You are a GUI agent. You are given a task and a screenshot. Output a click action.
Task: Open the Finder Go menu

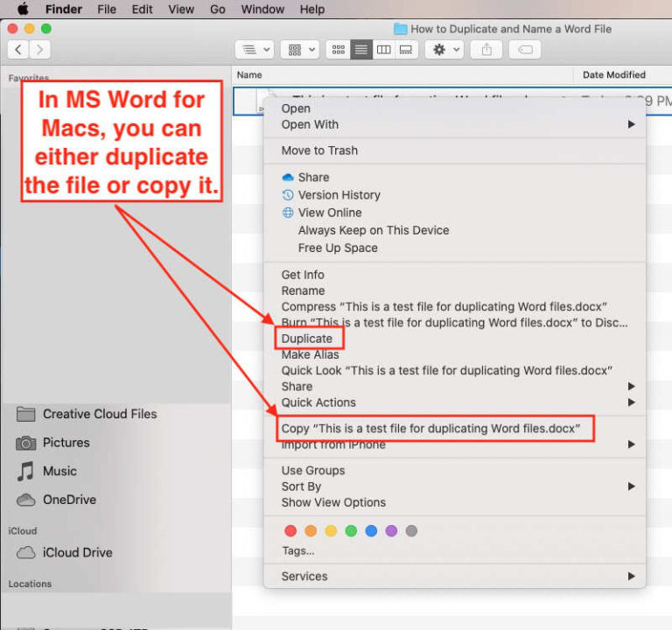coord(217,10)
